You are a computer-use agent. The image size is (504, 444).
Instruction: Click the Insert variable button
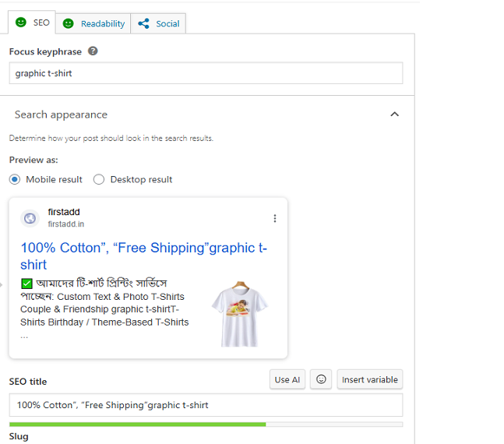(x=369, y=379)
